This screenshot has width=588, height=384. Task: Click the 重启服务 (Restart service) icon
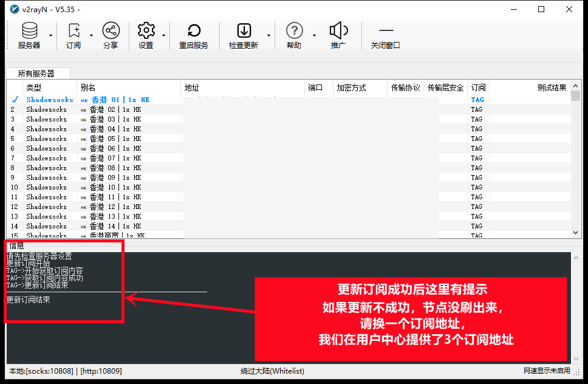(x=194, y=31)
